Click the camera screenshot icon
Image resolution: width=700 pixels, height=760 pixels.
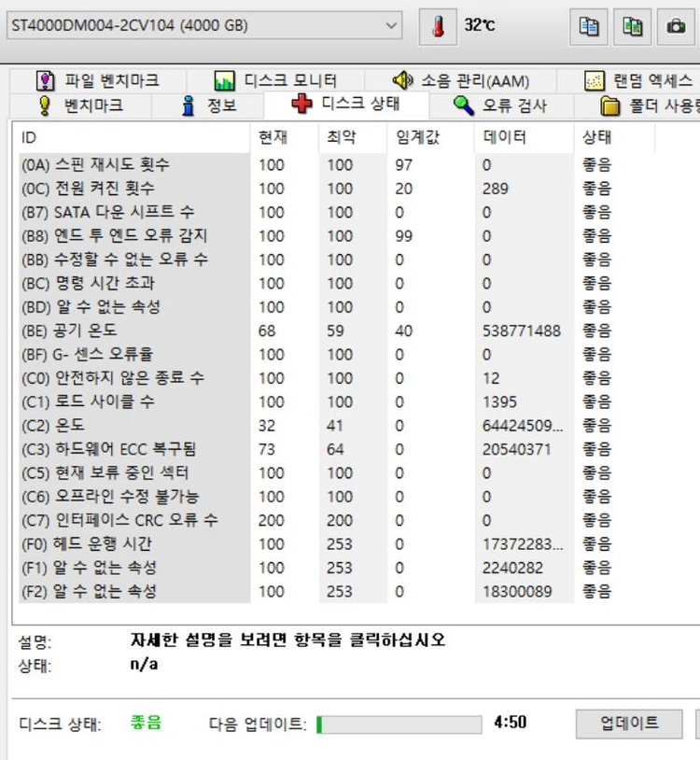pyautogui.click(x=676, y=26)
